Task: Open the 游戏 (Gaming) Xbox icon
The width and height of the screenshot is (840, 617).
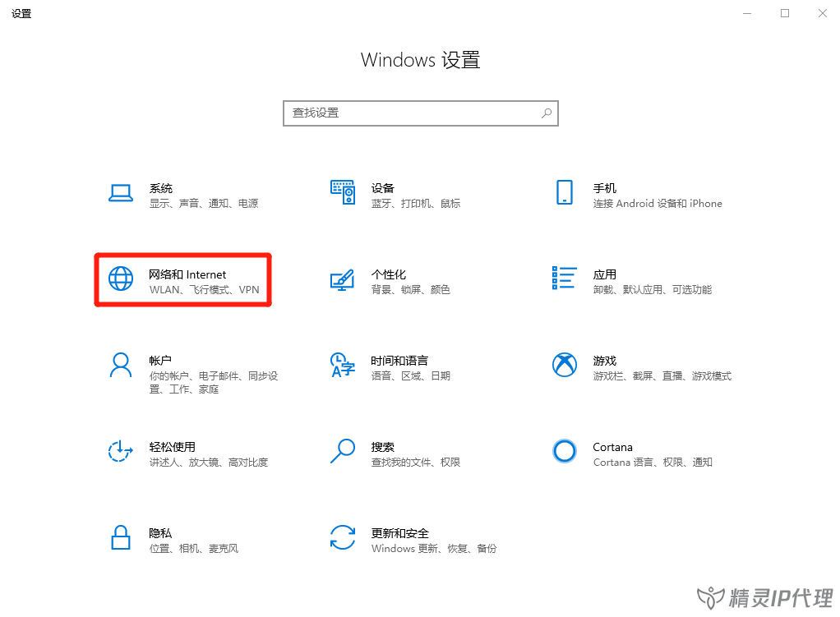Action: pos(565,365)
